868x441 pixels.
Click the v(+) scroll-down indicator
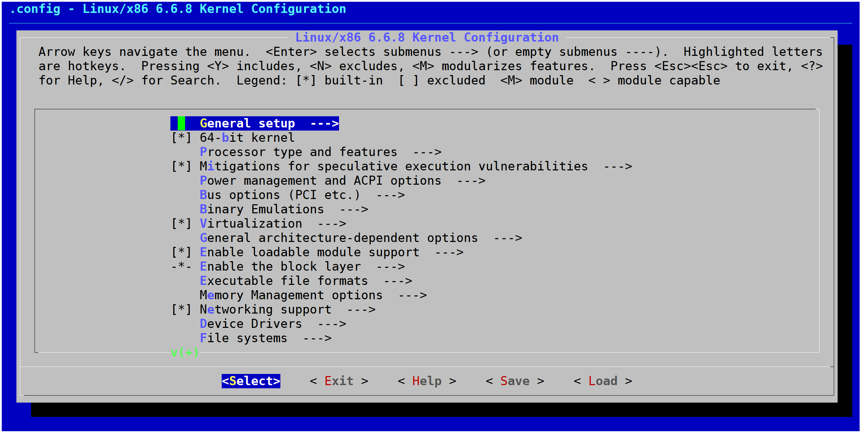click(x=185, y=352)
